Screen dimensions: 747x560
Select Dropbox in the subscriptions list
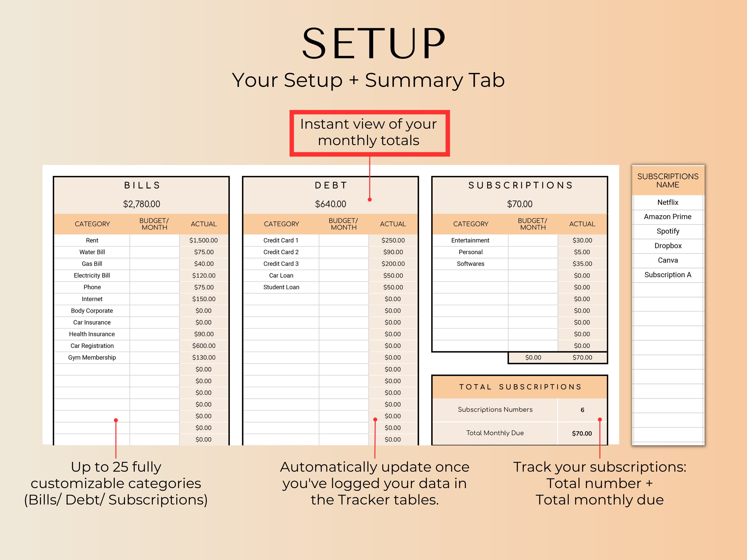(668, 246)
